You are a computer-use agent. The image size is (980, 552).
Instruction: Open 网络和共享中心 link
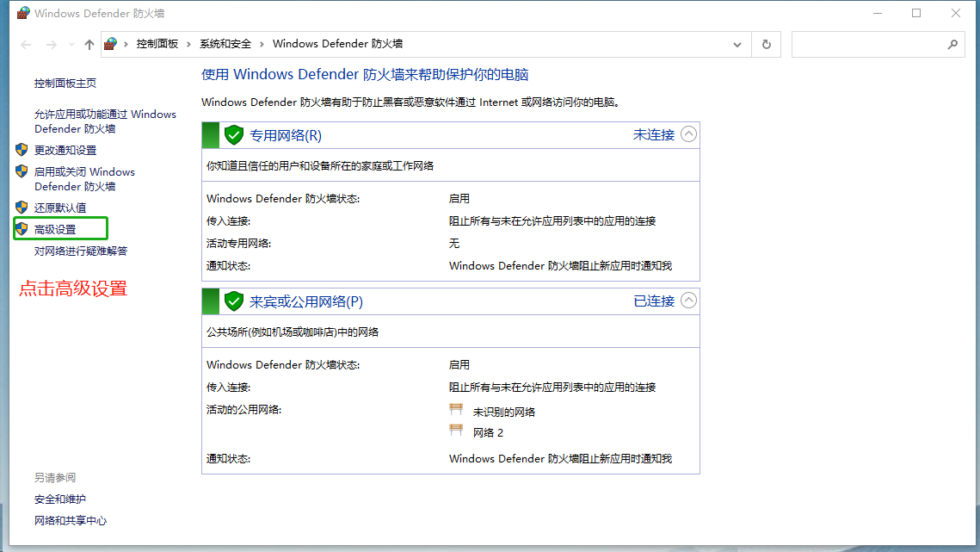click(x=71, y=521)
